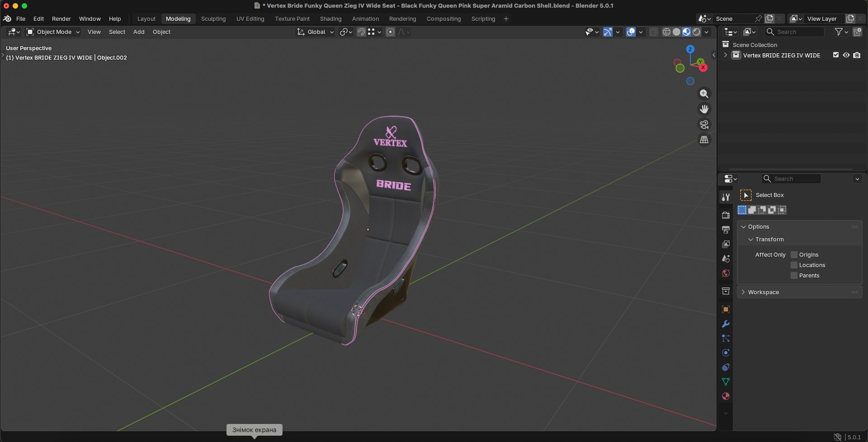Open the Scene properties tab

pos(726,259)
